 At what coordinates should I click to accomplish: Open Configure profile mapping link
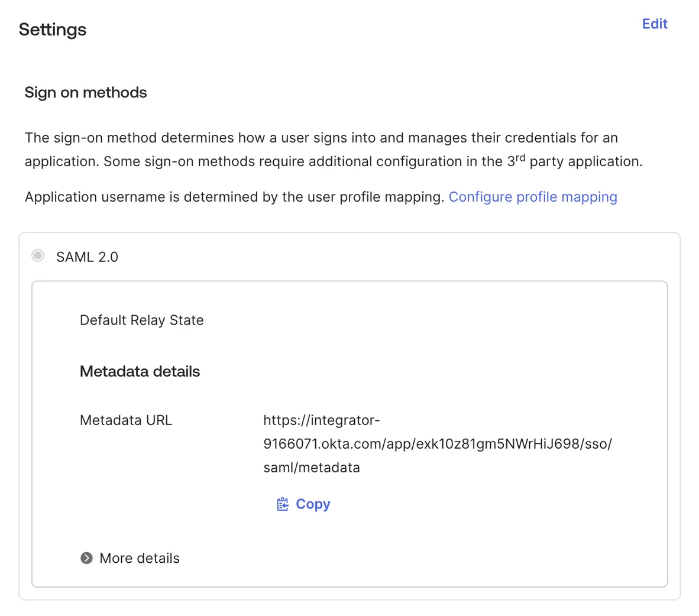pyautogui.click(x=533, y=197)
